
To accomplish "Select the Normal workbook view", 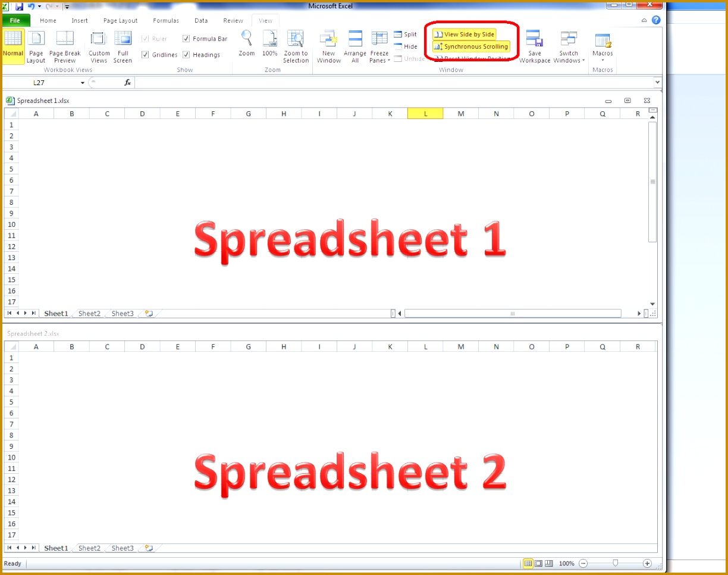I will (13, 46).
